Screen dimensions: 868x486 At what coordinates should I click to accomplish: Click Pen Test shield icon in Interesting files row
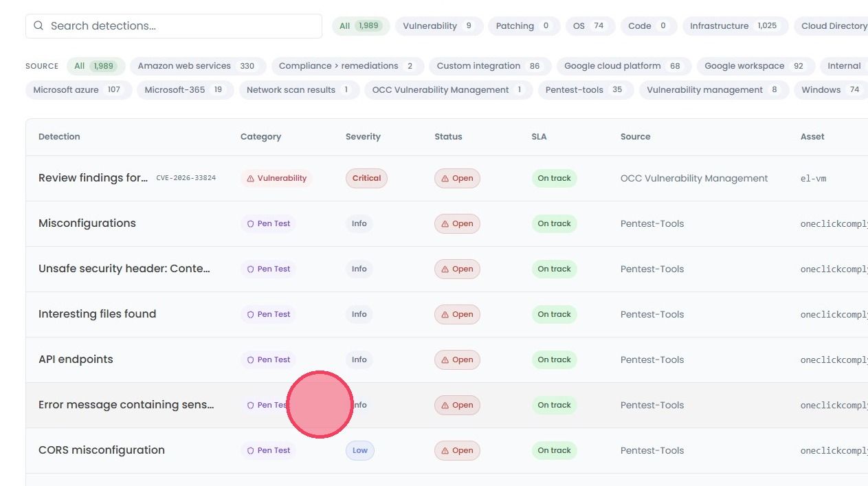coord(251,314)
